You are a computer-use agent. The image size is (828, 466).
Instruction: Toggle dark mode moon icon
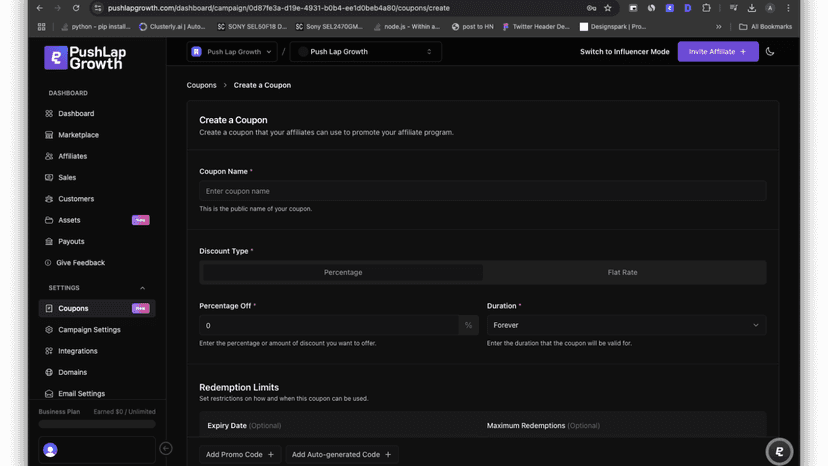pyautogui.click(x=770, y=52)
